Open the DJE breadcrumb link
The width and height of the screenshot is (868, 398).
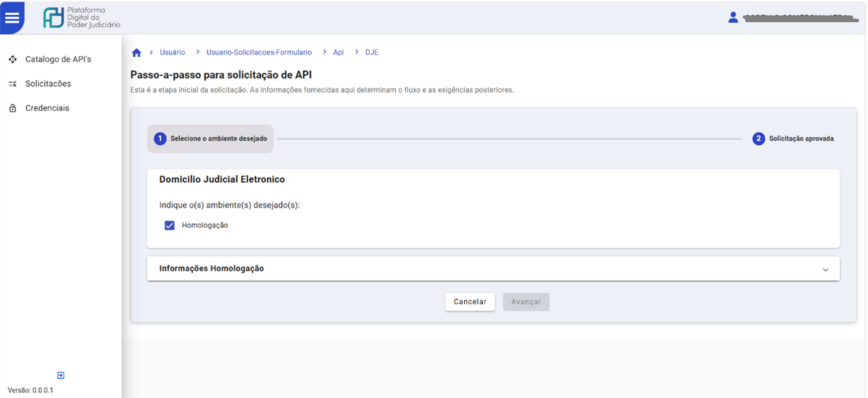372,52
